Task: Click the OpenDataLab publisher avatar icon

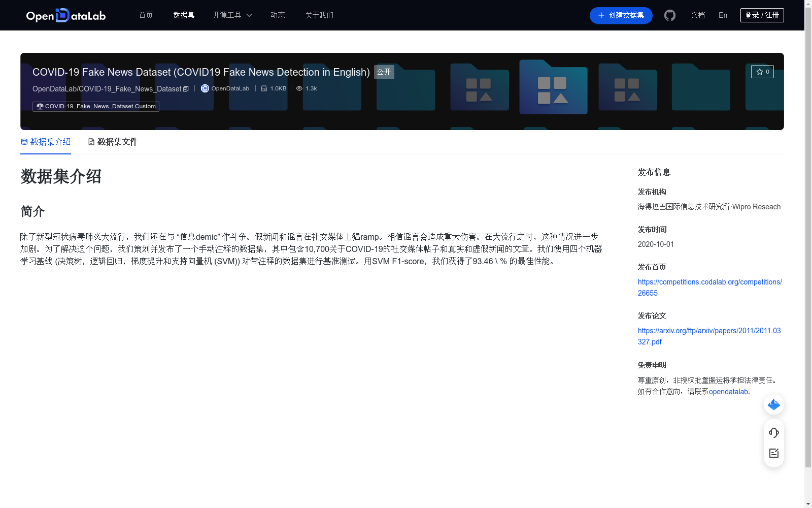Action: (205, 88)
